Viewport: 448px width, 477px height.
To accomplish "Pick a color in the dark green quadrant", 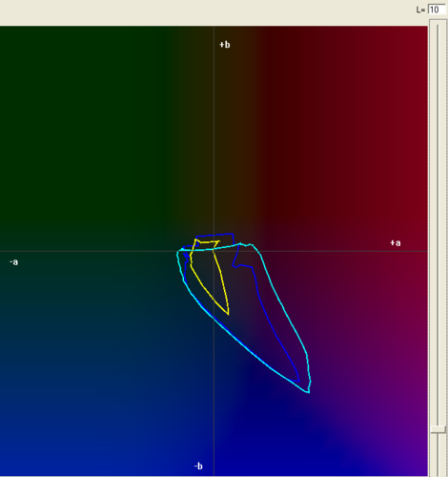I will (79, 127).
